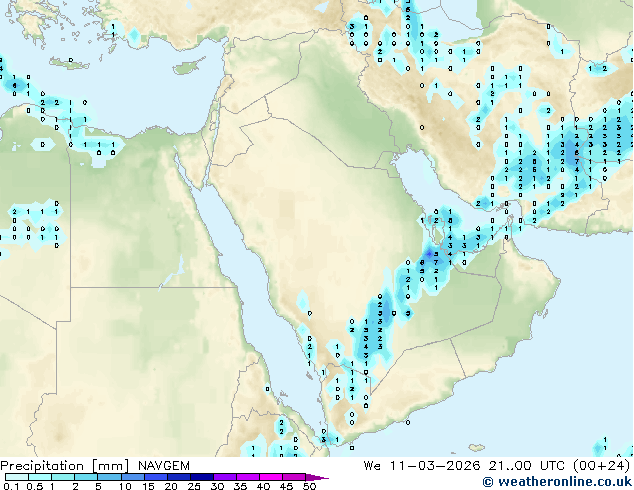Click the weatheronline.co.uk copyright link
The width and height of the screenshot is (634, 490).
(x=557, y=482)
